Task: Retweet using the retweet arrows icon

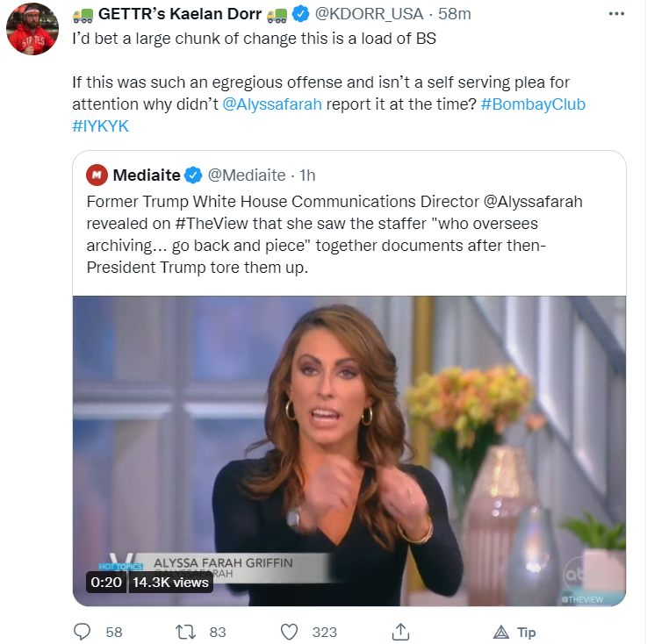Action: coord(184,632)
